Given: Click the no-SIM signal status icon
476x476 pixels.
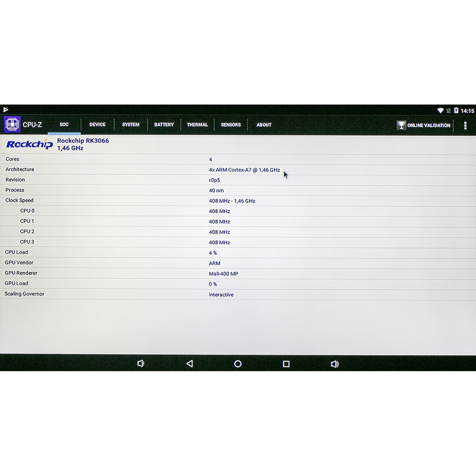Looking at the screenshot, I should click(449, 111).
